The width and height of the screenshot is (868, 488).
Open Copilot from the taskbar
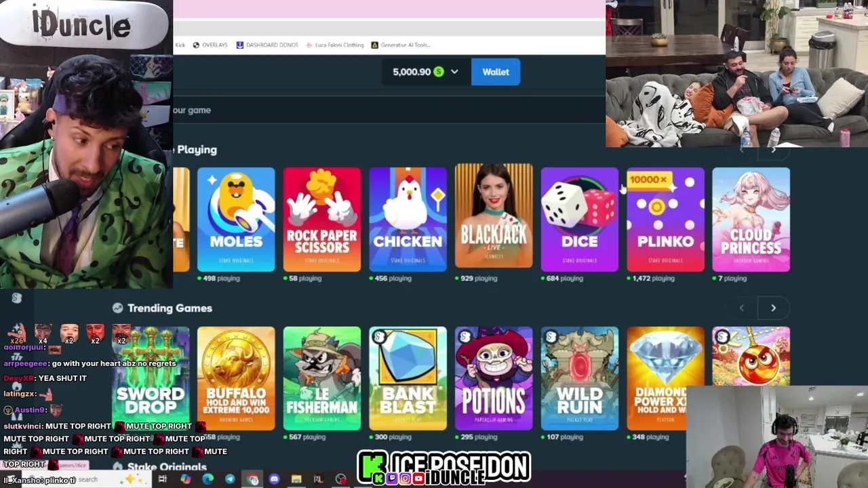[x=185, y=479]
